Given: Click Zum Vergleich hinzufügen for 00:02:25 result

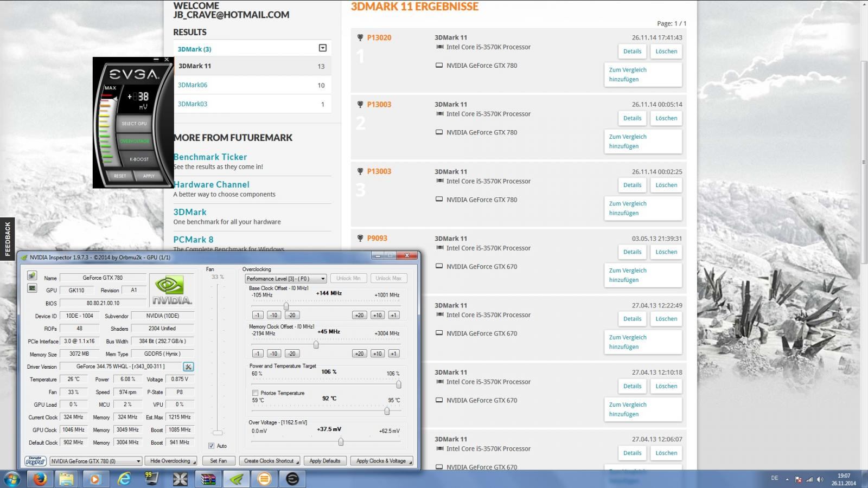Looking at the screenshot, I should [643, 208].
